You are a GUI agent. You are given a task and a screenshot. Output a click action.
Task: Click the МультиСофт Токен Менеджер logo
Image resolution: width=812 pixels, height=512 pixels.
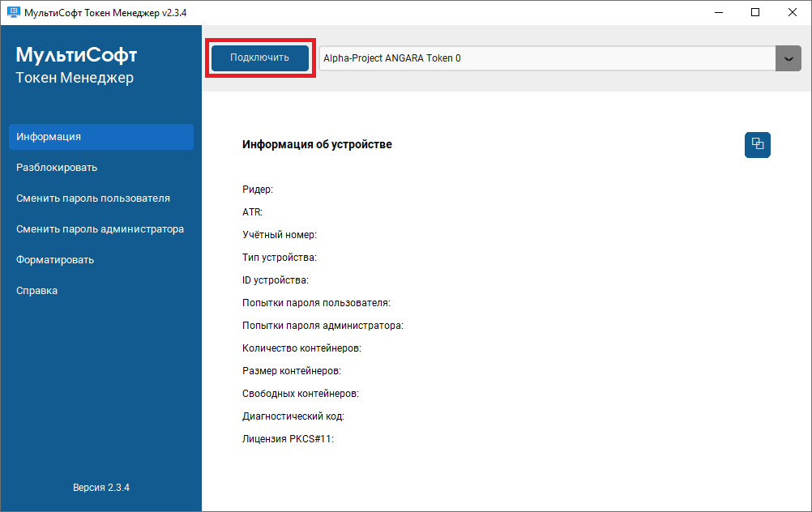77,66
